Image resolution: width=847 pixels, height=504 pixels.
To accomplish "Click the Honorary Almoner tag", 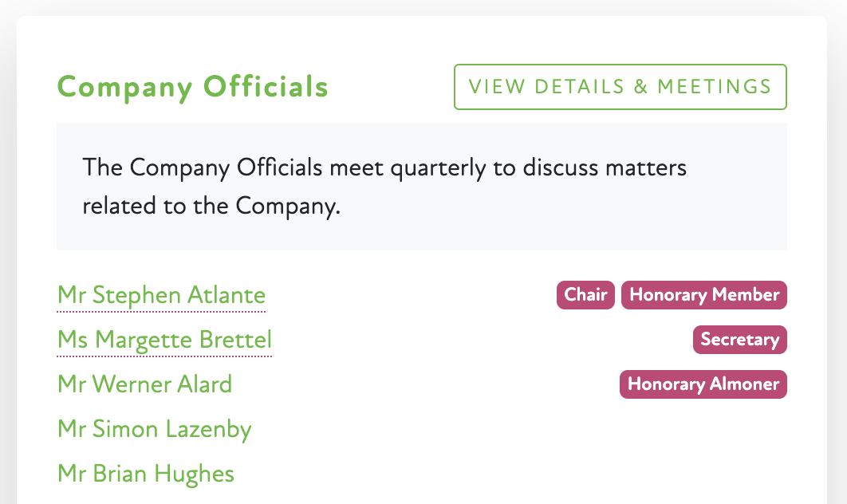I will 703,384.
